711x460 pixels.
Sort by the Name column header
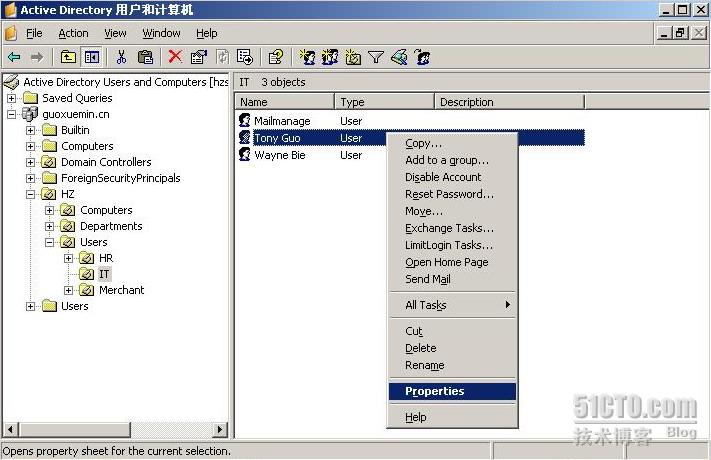coord(284,102)
